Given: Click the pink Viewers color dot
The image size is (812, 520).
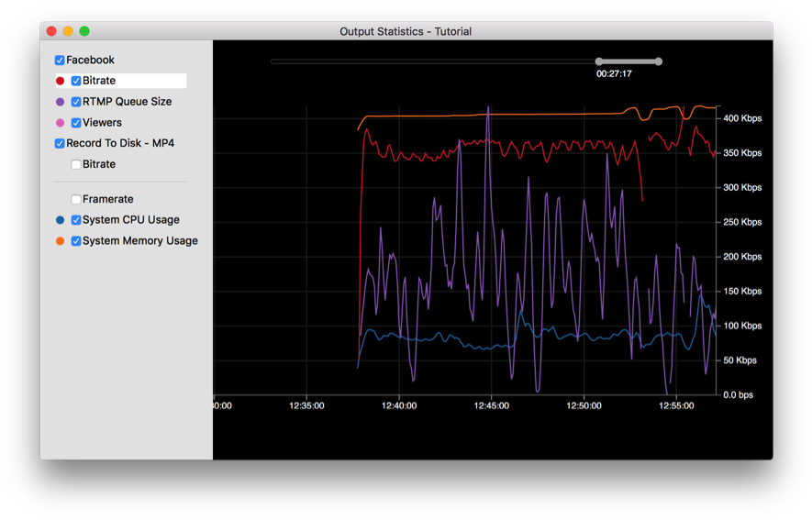Looking at the screenshot, I should [x=60, y=123].
